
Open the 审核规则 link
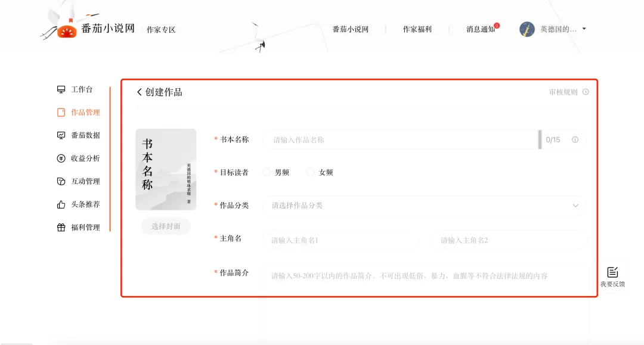(563, 92)
